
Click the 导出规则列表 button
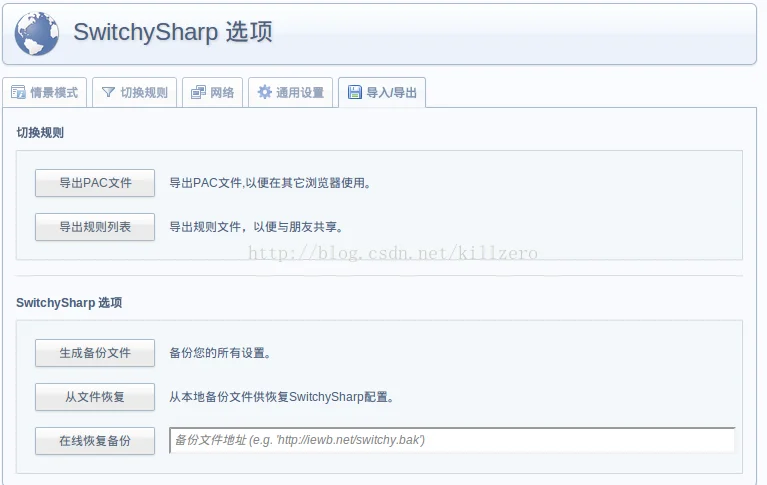[x=95, y=227]
